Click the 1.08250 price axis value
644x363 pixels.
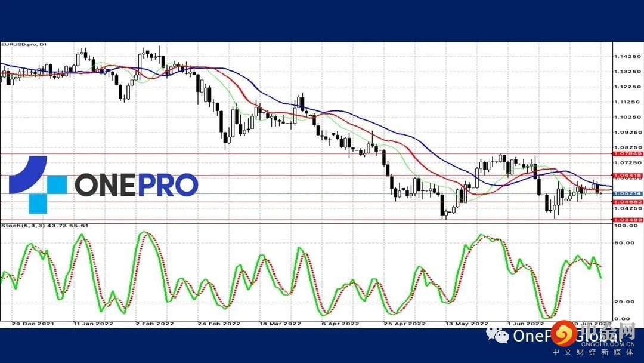[x=627, y=147]
